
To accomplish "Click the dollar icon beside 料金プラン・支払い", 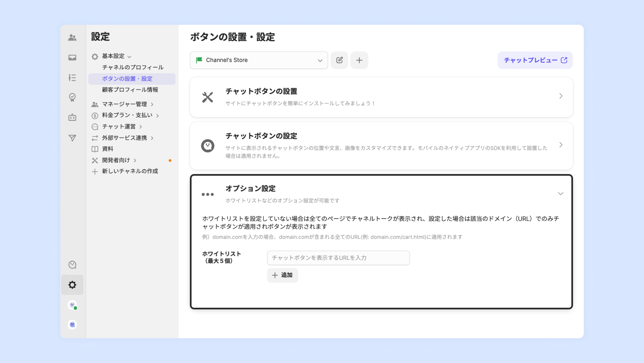I will click(x=95, y=115).
